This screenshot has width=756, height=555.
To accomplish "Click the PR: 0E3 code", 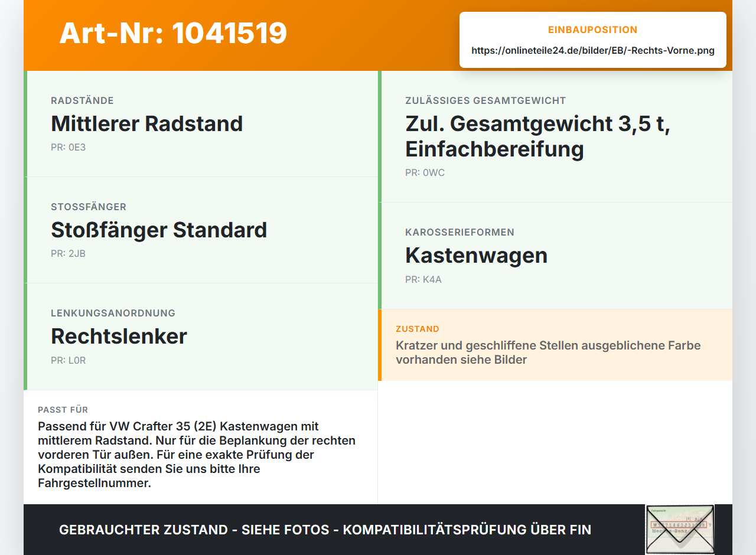I will (x=69, y=148).
